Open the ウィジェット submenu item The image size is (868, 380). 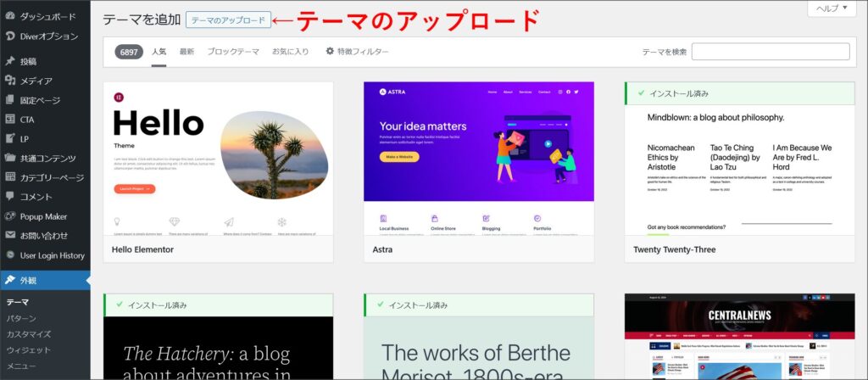[28, 350]
